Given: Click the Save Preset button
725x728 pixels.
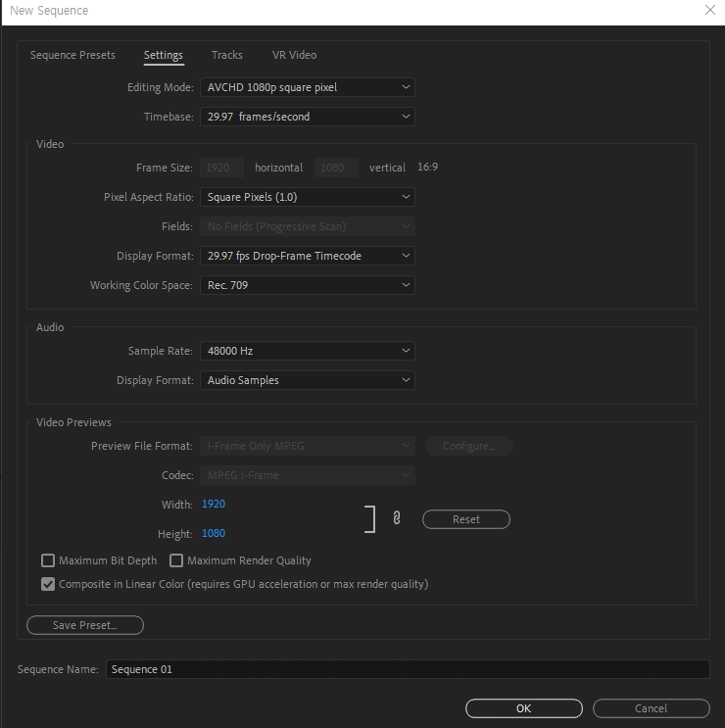Looking at the screenshot, I should click(85, 625).
